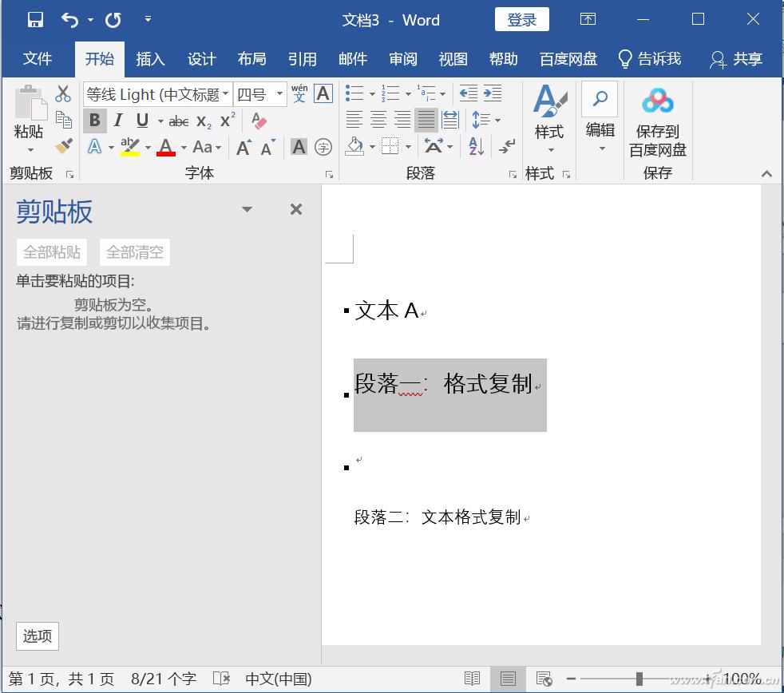This screenshot has width=784, height=693.
Task: Select the sort A-Z tool
Action: point(476,145)
